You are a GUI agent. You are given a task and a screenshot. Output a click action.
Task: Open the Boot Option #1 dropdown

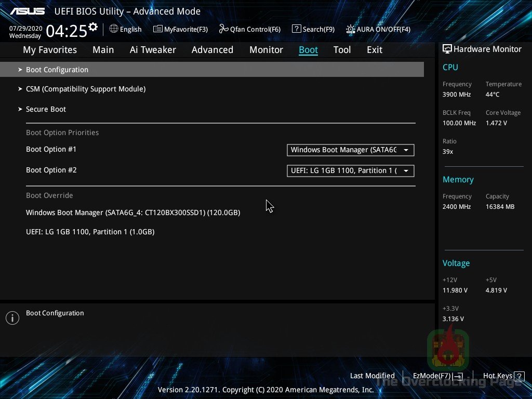tap(350, 150)
